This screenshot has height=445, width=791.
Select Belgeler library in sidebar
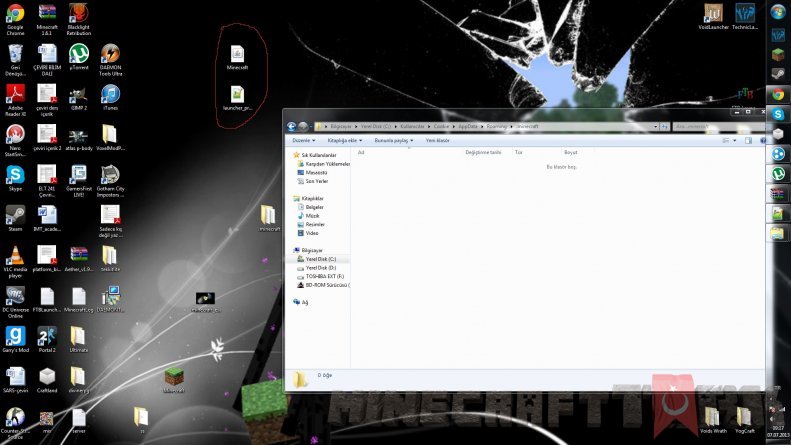click(x=310, y=207)
